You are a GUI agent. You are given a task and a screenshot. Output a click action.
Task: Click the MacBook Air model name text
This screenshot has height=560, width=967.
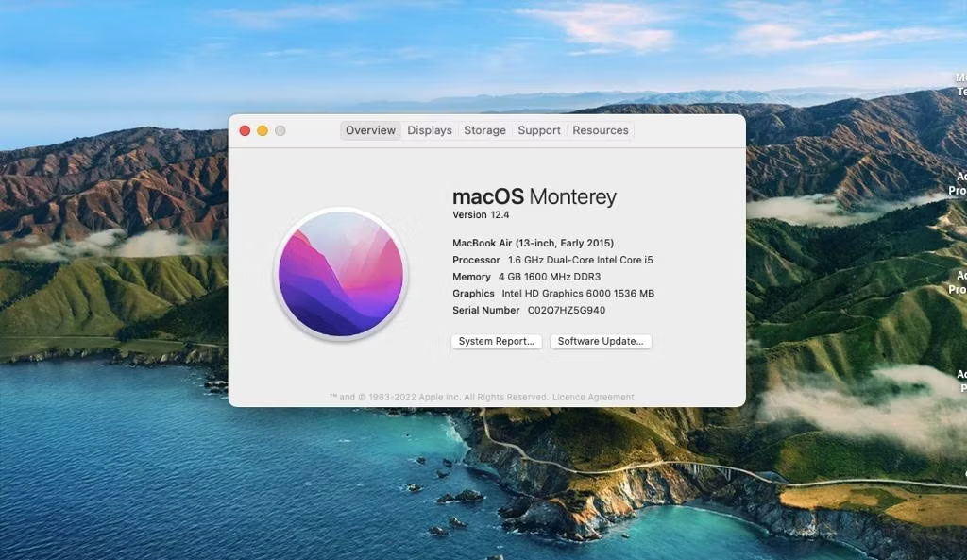(532, 242)
